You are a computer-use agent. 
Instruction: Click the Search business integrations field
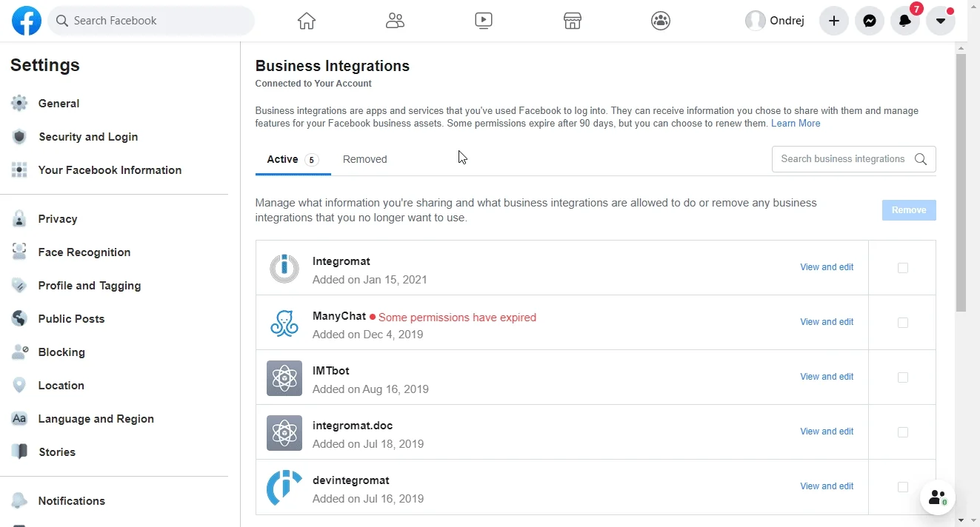pyautogui.click(x=853, y=159)
